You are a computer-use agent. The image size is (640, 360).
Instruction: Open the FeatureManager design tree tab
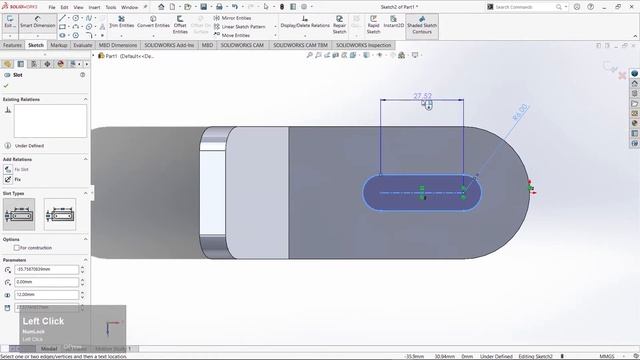tap(7, 64)
